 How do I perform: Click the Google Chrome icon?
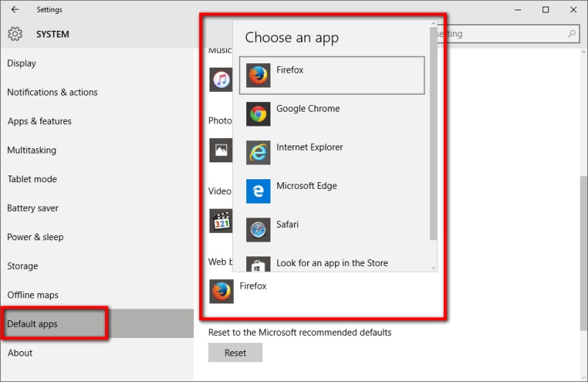tap(258, 114)
